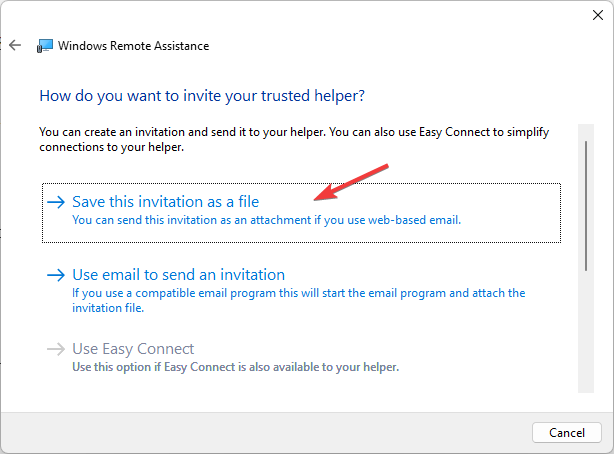The width and height of the screenshot is (614, 454).
Task: Click the vertical scrollbar thumb
Action: coord(586,200)
